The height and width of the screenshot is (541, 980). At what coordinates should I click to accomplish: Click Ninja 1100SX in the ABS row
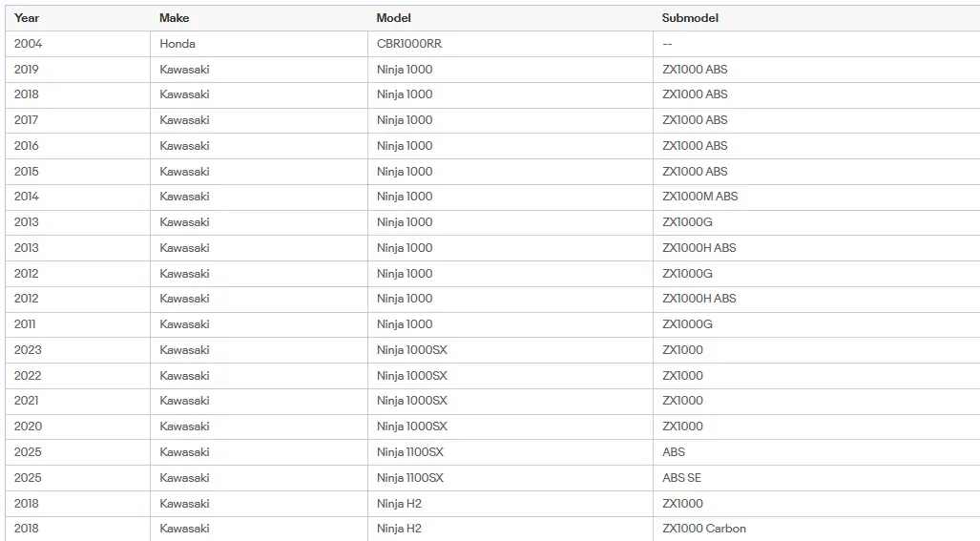(410, 451)
